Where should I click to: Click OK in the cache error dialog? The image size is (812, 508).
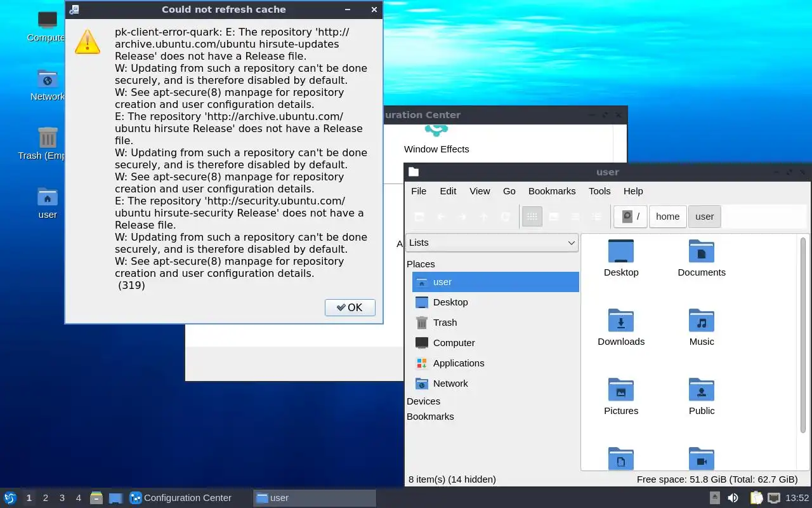point(350,307)
